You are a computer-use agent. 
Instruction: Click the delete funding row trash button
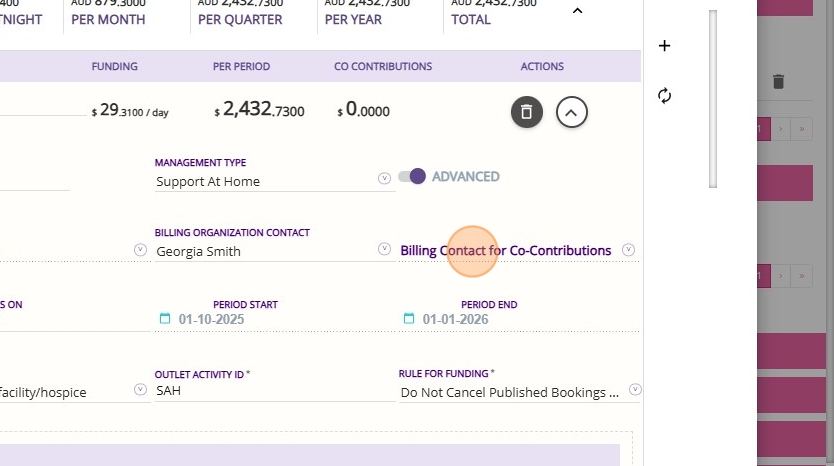coord(527,112)
